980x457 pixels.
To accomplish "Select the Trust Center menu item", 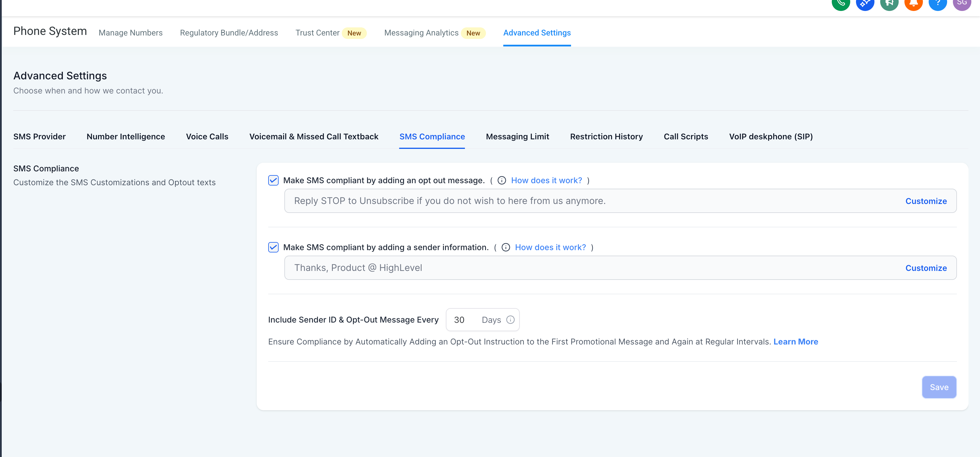I will coord(318,33).
